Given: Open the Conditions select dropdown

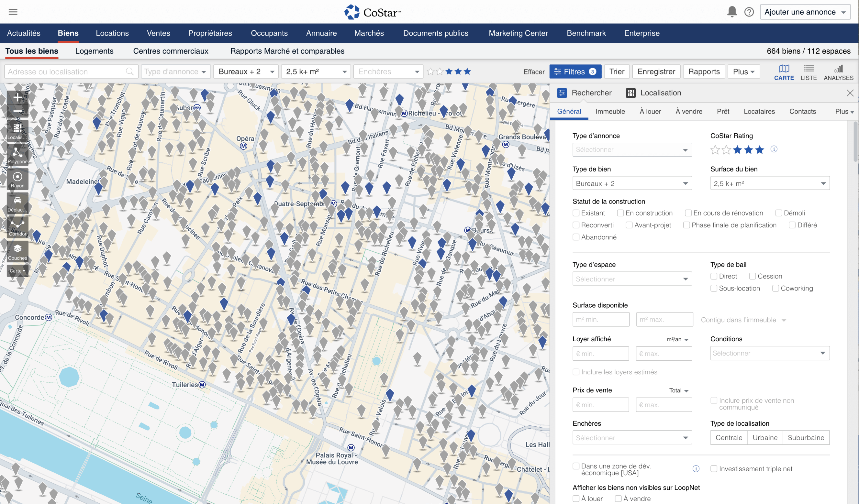Looking at the screenshot, I should pyautogui.click(x=770, y=353).
